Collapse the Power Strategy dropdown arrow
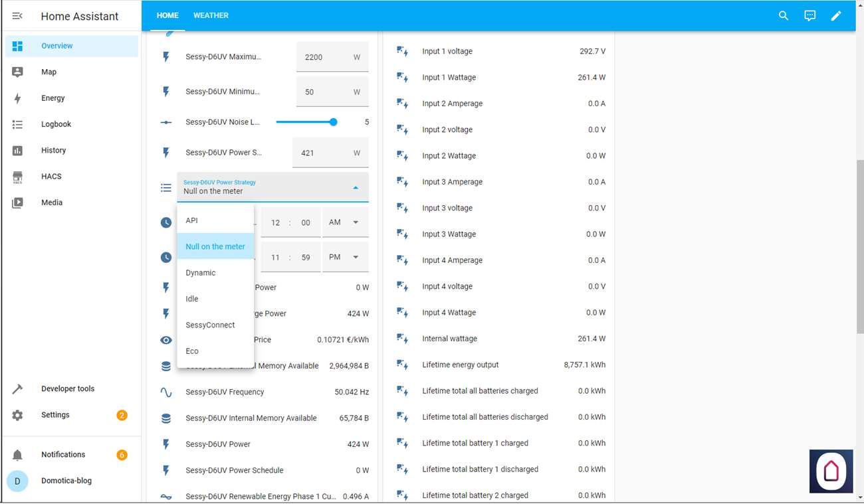Viewport: 864px width, 504px height. pyautogui.click(x=356, y=188)
